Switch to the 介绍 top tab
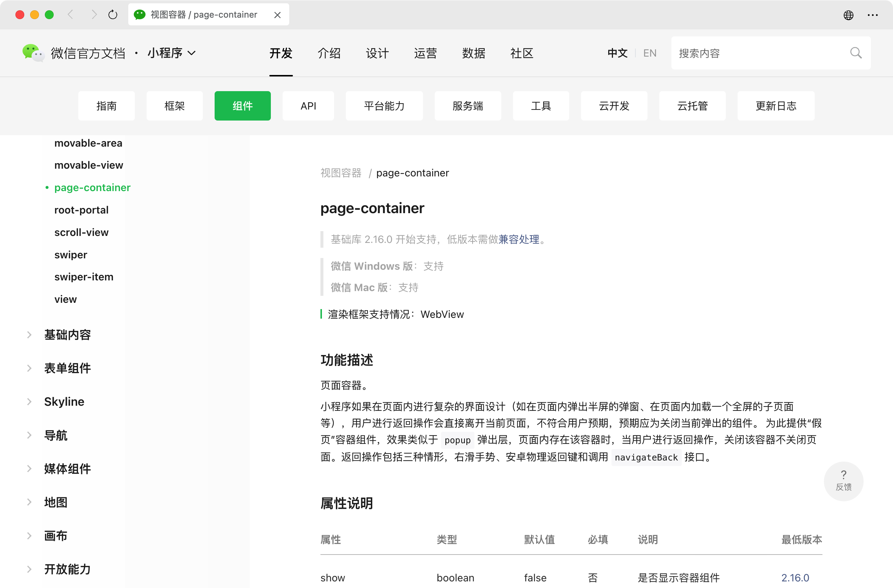 pos(329,53)
